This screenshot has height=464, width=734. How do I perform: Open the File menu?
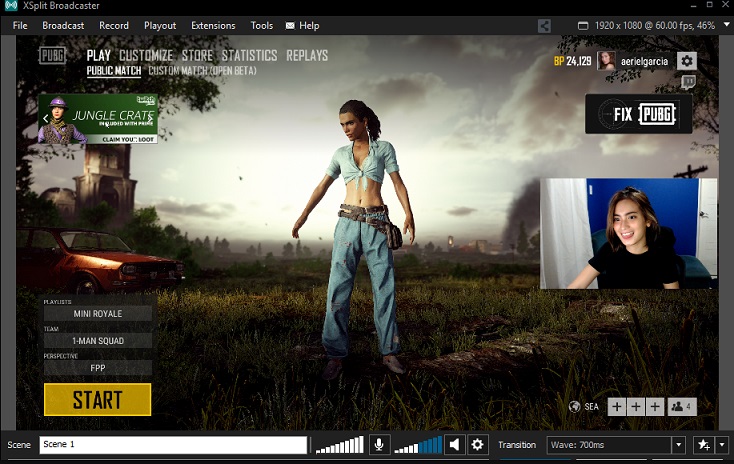[20, 26]
